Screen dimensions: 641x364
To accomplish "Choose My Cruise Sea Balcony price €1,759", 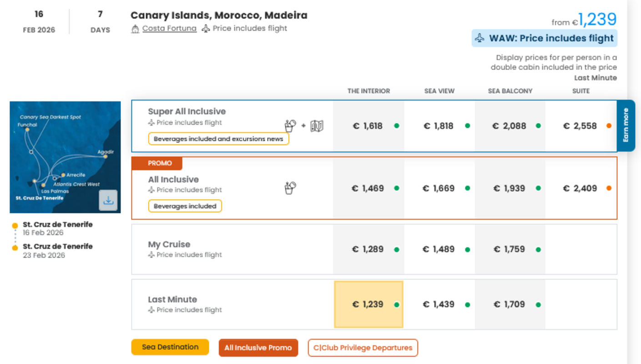I will (509, 249).
